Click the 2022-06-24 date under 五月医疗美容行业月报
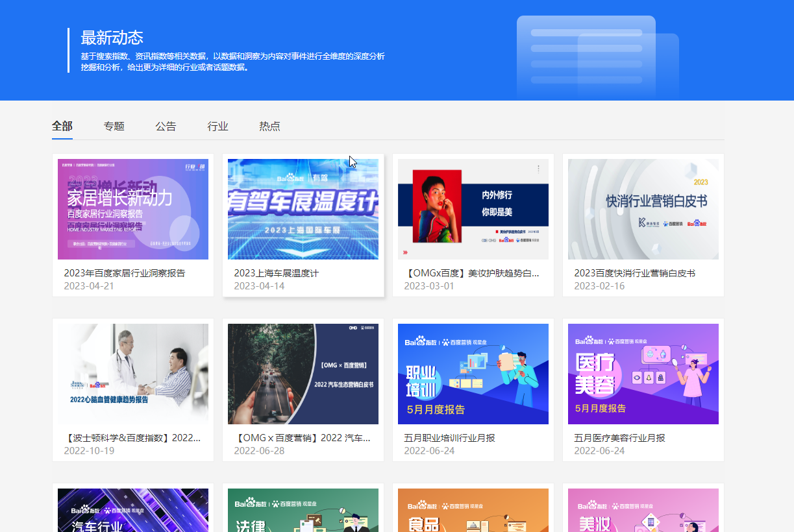794x532 pixels. pyautogui.click(x=599, y=451)
